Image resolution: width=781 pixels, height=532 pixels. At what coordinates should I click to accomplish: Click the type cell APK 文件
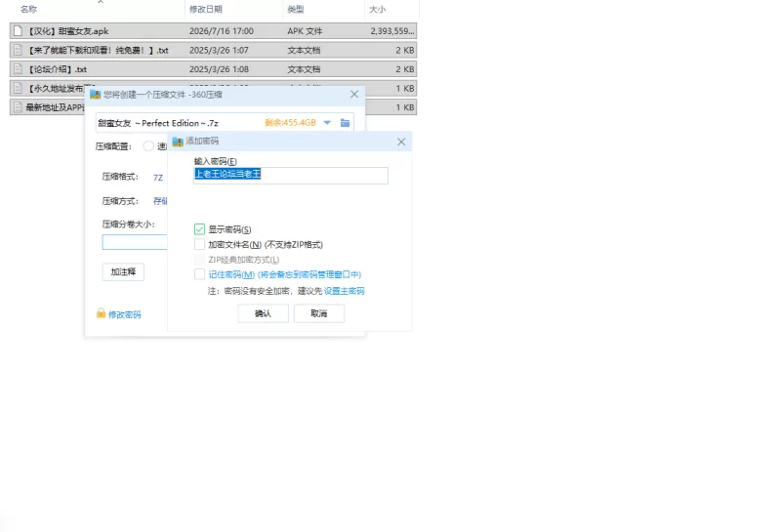(305, 31)
